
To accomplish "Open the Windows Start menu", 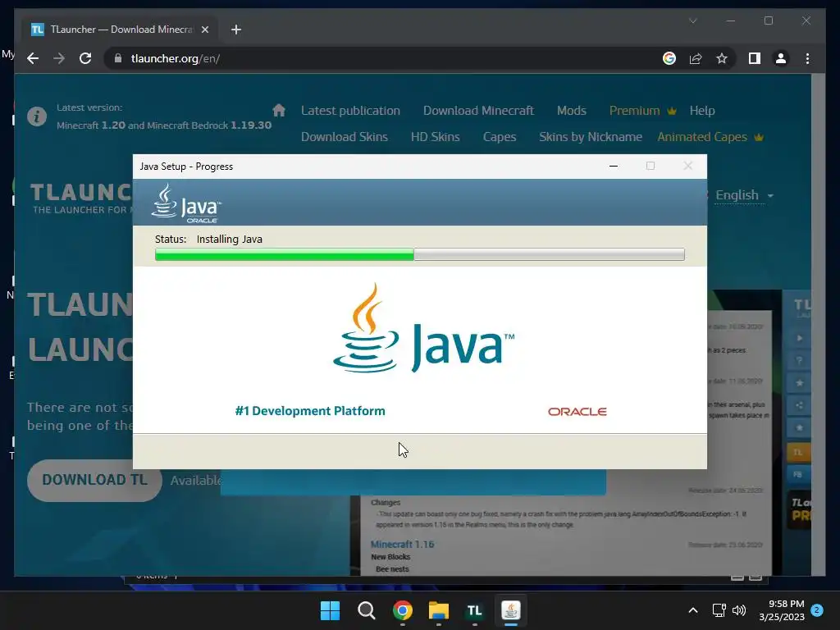I will (330, 610).
